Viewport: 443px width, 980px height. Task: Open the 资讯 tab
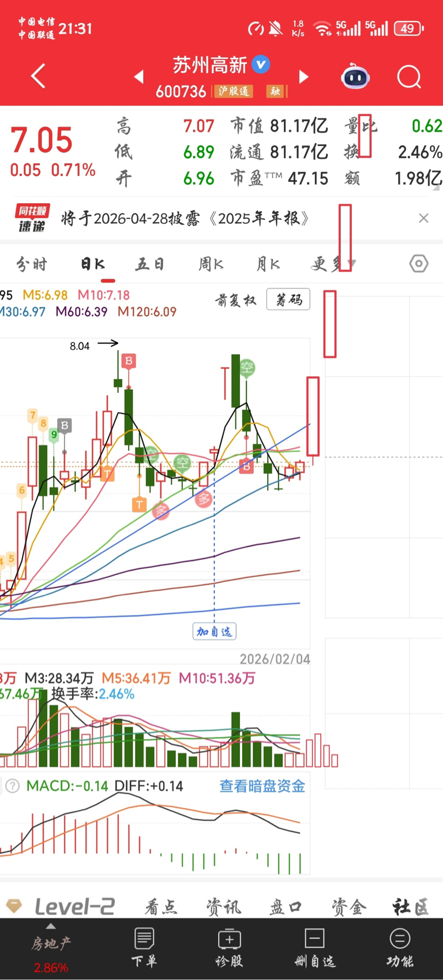[223, 907]
